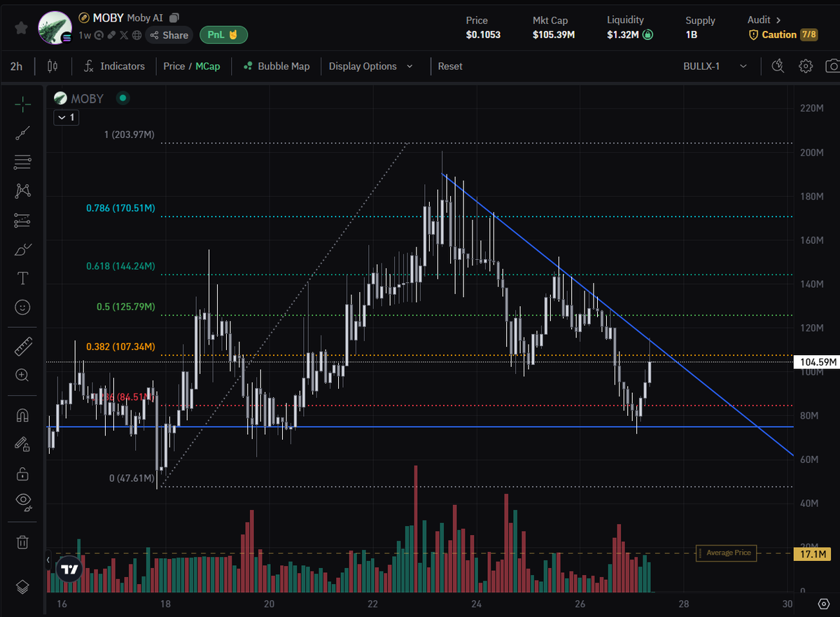Open the MOBY X (Twitter) link
840x617 pixels.
[x=124, y=35]
